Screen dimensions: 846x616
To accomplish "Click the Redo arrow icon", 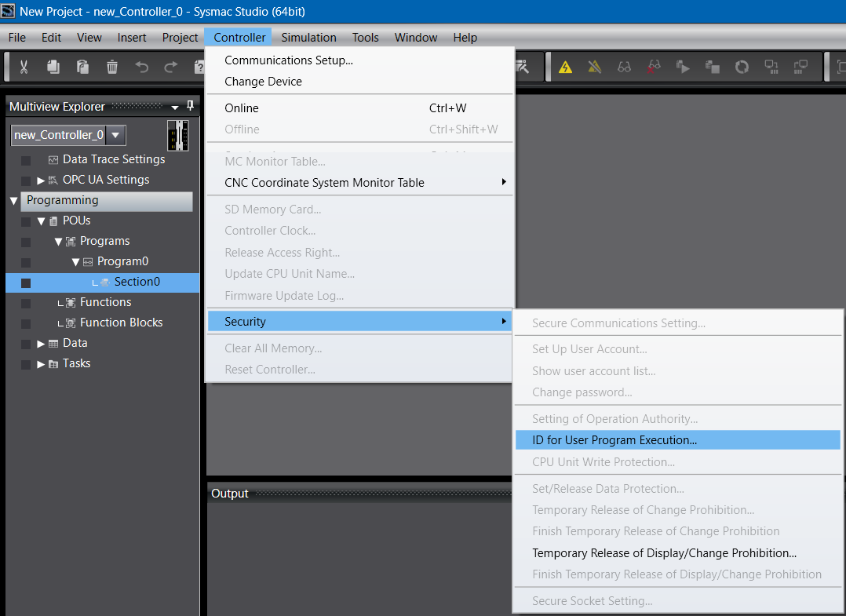I will 170,67.
